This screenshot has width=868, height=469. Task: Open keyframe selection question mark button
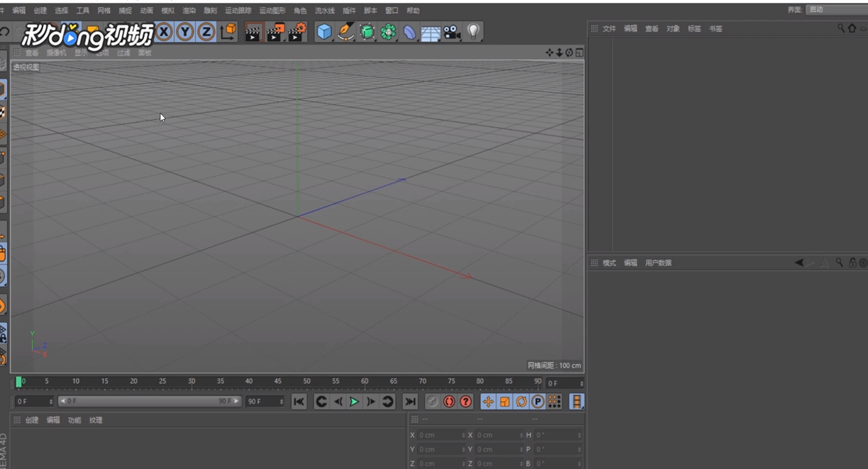[466, 402]
